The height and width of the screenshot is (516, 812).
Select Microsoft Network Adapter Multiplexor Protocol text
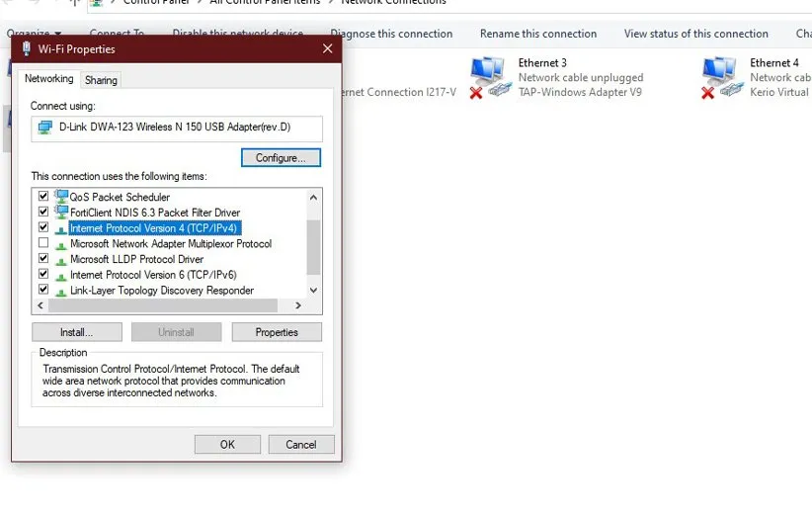click(x=171, y=243)
